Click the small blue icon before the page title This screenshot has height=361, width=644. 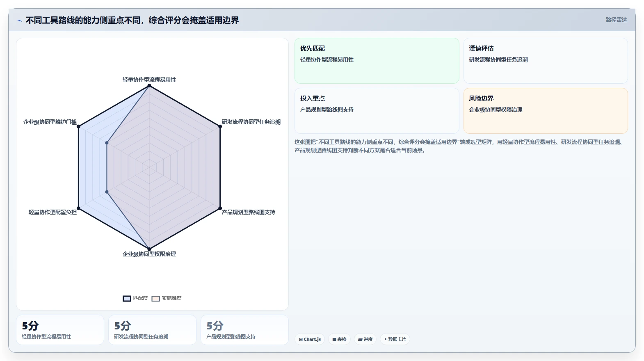point(19,21)
